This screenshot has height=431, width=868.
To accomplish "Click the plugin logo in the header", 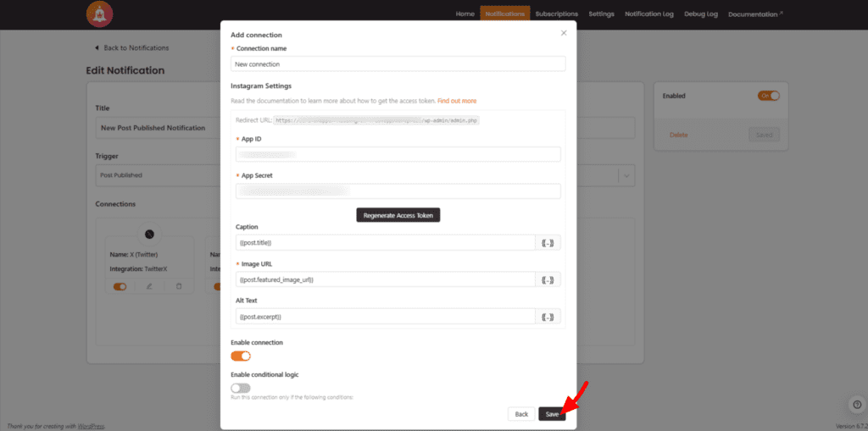I will click(100, 14).
